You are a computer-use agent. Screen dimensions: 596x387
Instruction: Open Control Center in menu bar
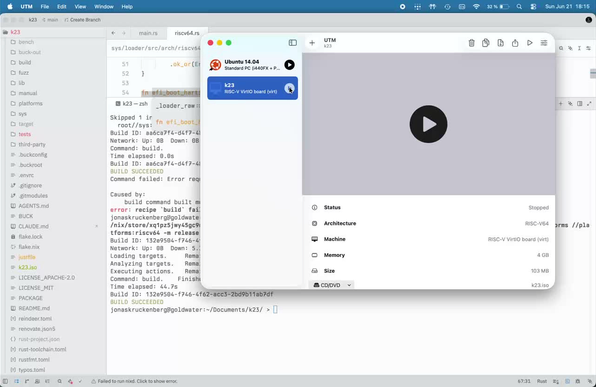point(533,6)
